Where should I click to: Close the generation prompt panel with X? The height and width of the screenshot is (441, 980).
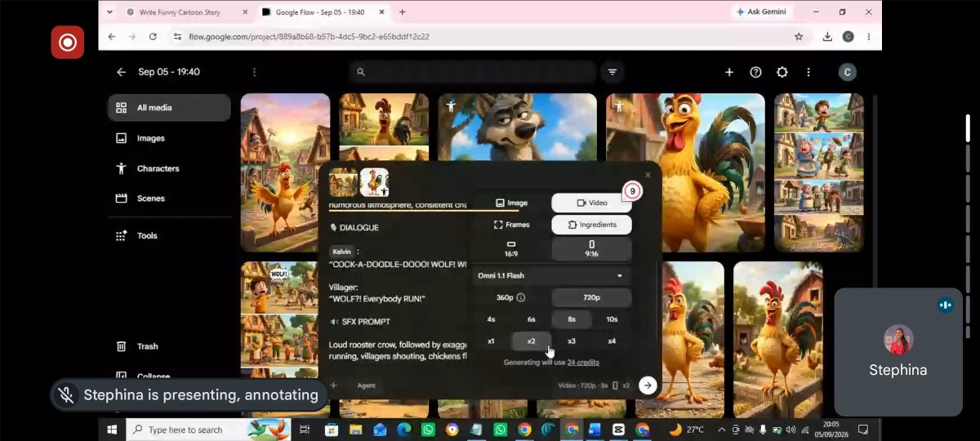pyautogui.click(x=648, y=175)
